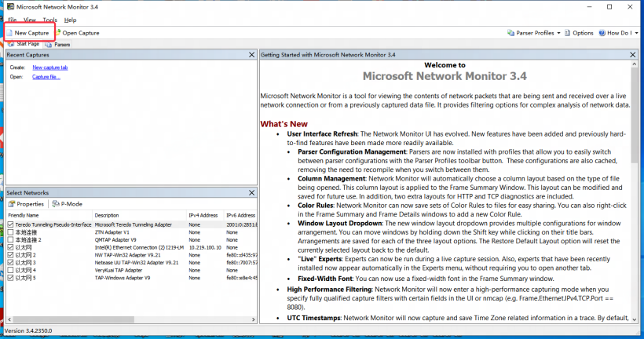Close the Recent Captures panel
644x339 pixels.
tap(252, 55)
